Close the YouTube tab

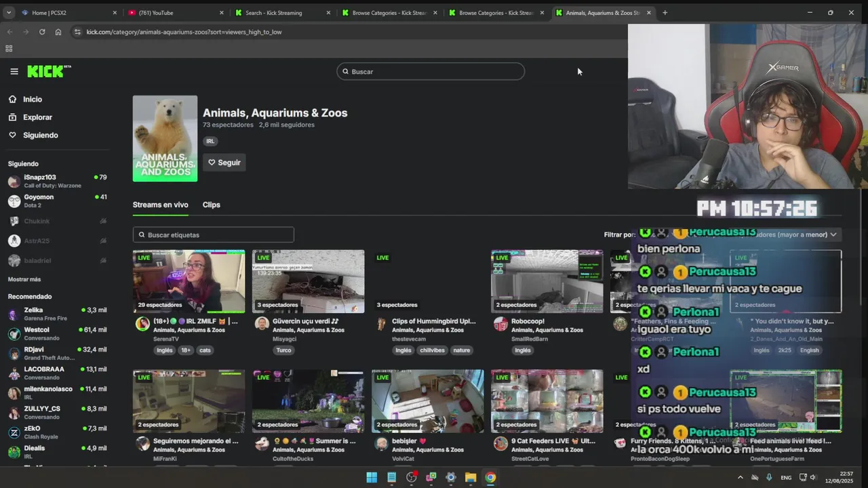click(222, 13)
